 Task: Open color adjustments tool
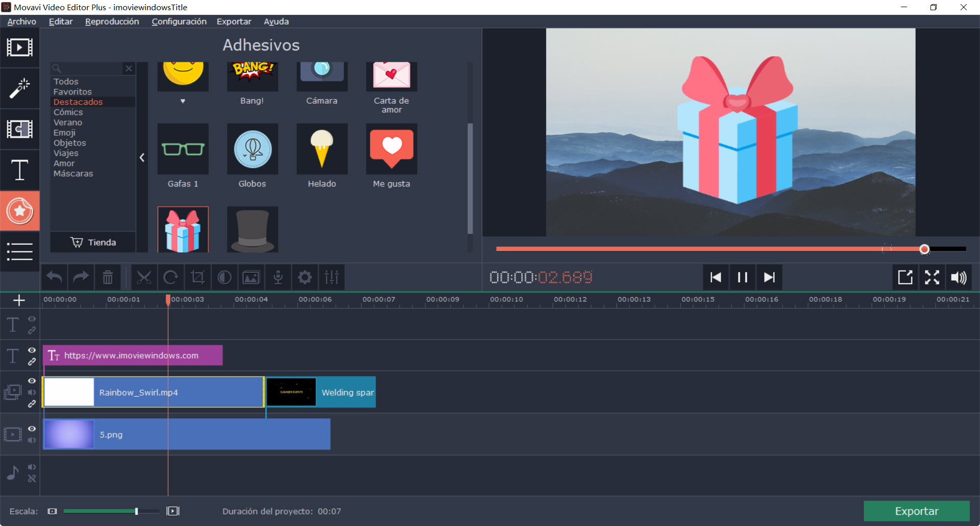tap(224, 277)
